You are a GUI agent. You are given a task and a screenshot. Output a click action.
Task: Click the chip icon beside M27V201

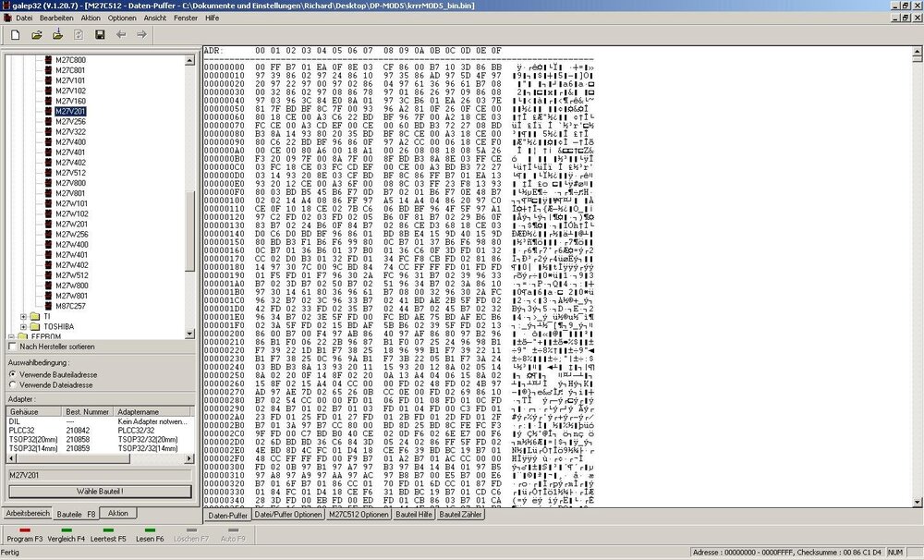pyautogui.click(x=48, y=112)
